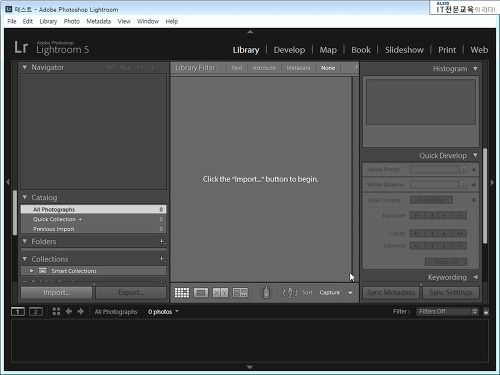The width and height of the screenshot is (500, 375).
Task: Pick up the Painter spray can
Action: point(266,292)
